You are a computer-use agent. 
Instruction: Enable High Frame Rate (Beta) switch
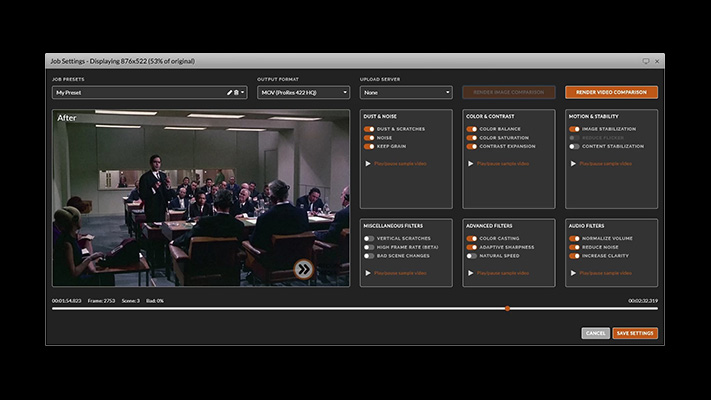coord(369,247)
